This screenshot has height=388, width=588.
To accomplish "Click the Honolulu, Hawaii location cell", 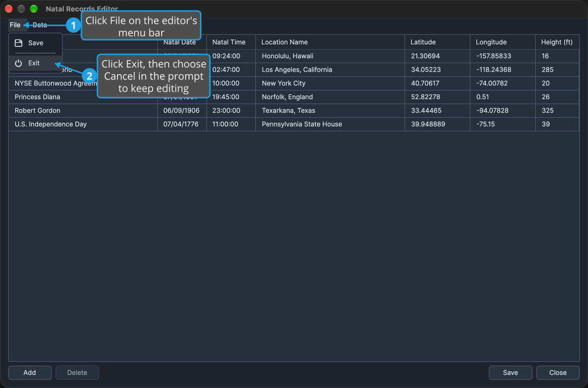I will pyautogui.click(x=330, y=56).
